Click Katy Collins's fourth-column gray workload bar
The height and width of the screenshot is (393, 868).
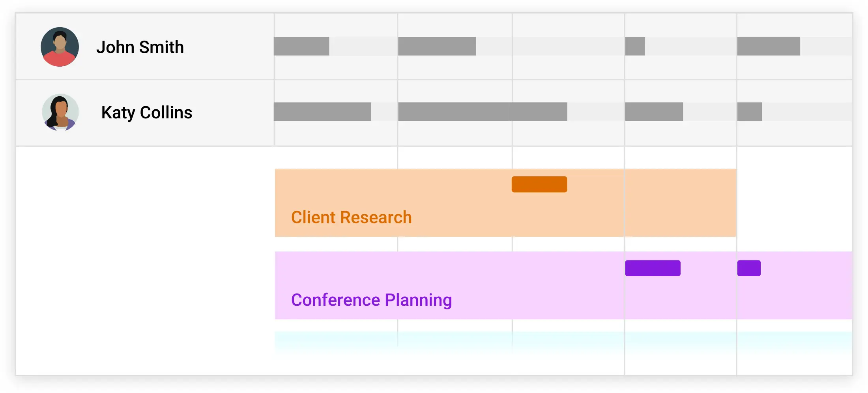(654, 112)
